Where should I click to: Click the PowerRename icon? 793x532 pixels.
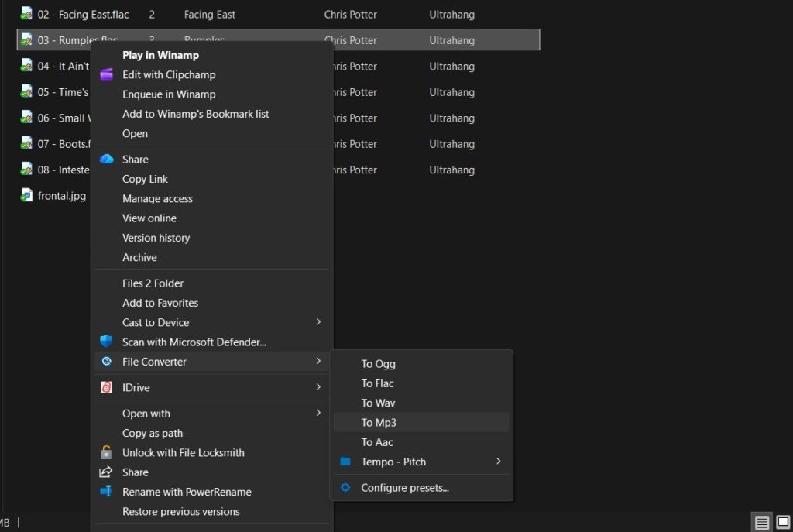107,492
